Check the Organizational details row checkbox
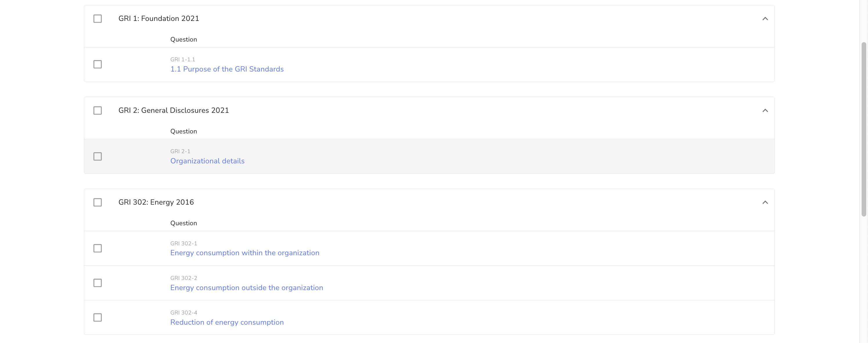The image size is (868, 343). pyautogui.click(x=97, y=156)
